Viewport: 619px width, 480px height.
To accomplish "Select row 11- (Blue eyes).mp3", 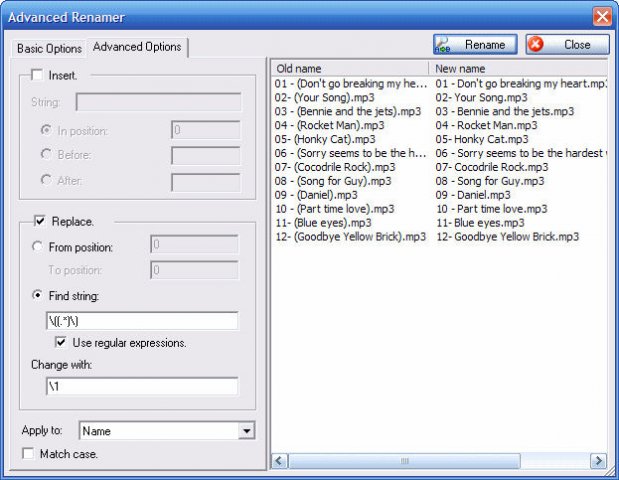I will [x=323, y=223].
